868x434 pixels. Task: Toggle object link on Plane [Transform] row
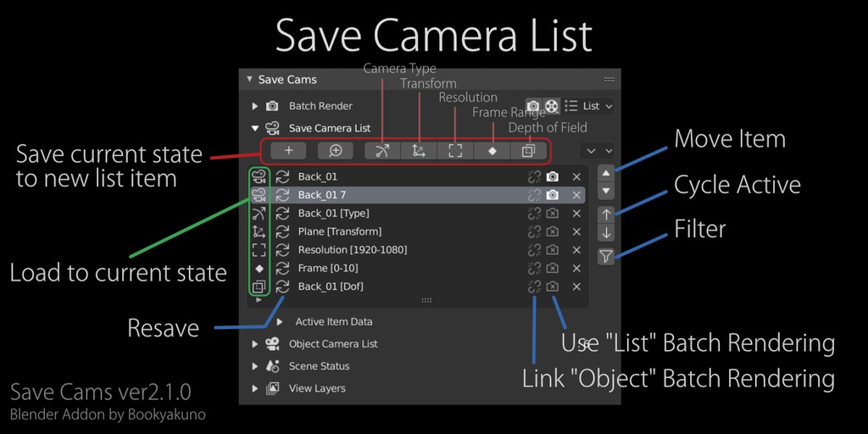click(x=534, y=231)
